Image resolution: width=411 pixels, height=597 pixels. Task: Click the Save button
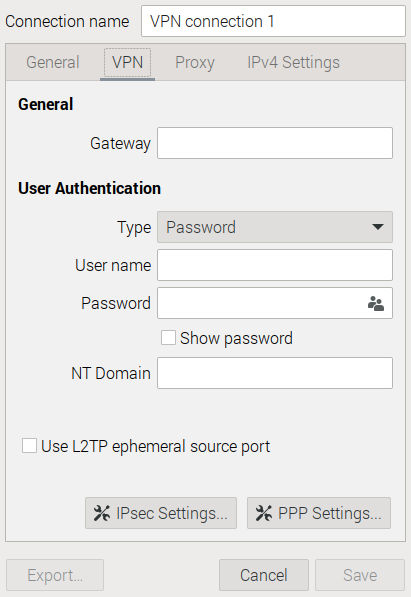click(360, 575)
